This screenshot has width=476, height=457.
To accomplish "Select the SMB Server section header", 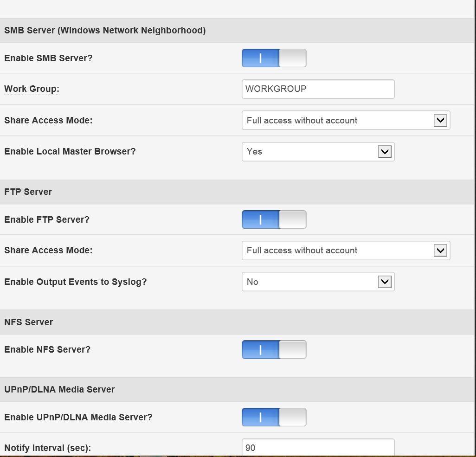I will pos(105,30).
